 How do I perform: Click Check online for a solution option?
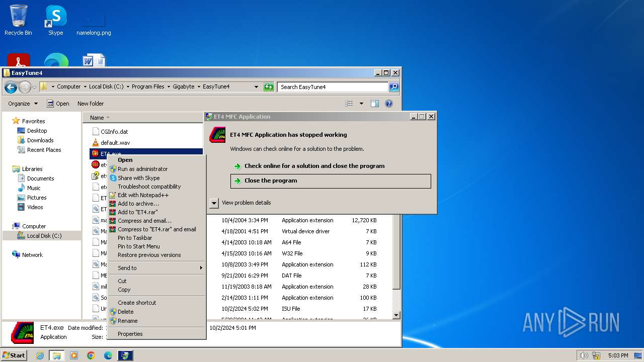click(331, 166)
